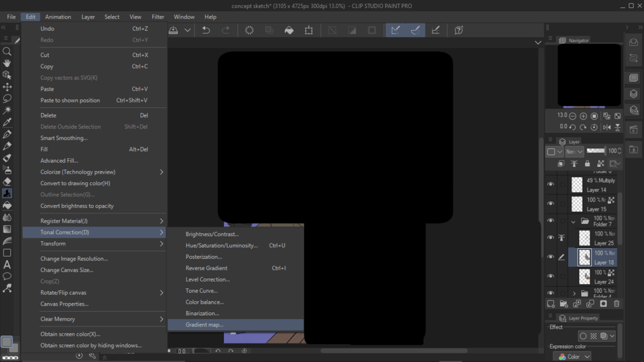Choose the Eyedropper tool

[7, 122]
